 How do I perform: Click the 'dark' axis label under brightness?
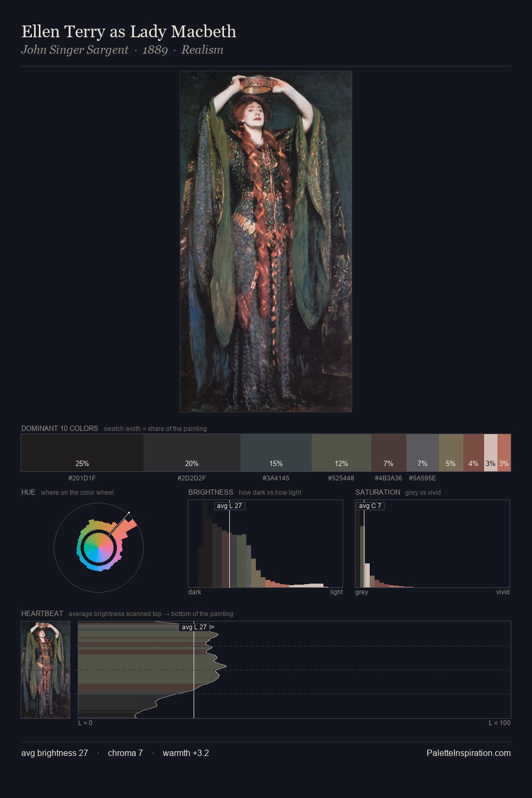coord(195,592)
